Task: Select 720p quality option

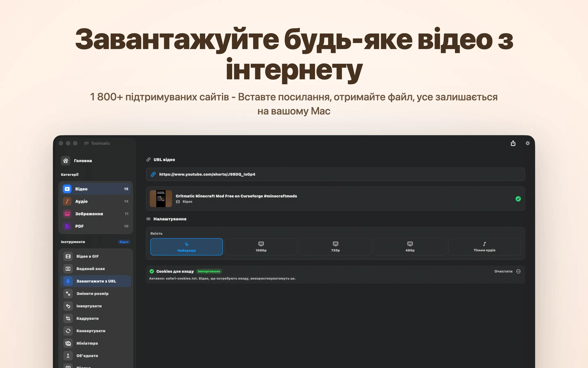Action: click(x=336, y=247)
